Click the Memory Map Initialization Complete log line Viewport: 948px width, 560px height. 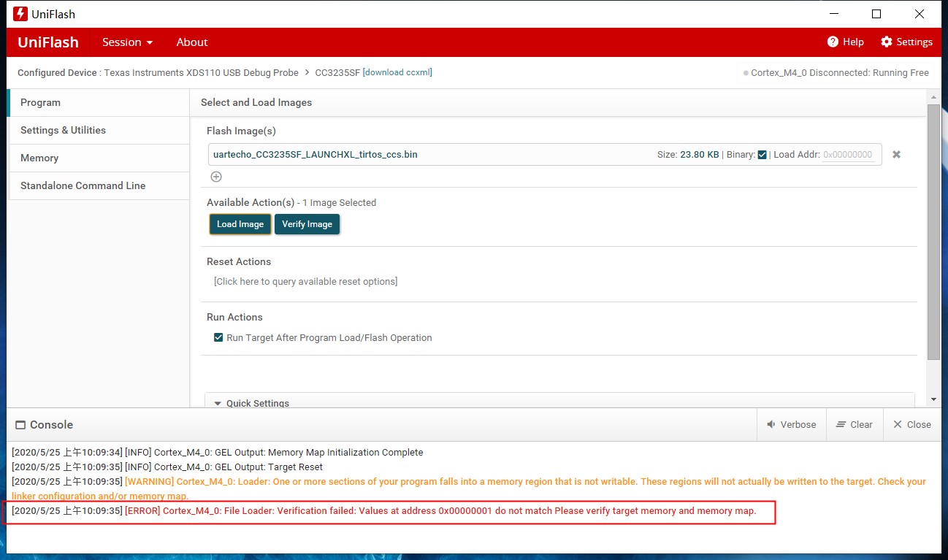[218, 452]
